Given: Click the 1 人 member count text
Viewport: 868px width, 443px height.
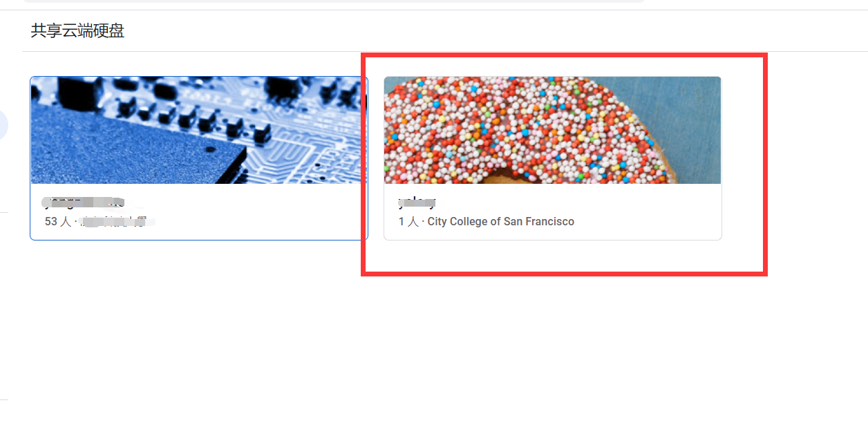Looking at the screenshot, I should [x=408, y=222].
